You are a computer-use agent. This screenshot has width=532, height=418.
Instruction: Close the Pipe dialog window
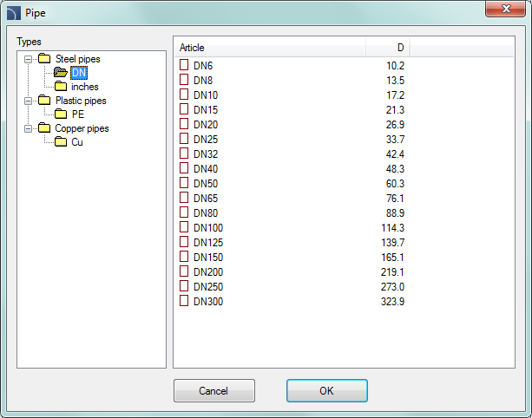509,10
